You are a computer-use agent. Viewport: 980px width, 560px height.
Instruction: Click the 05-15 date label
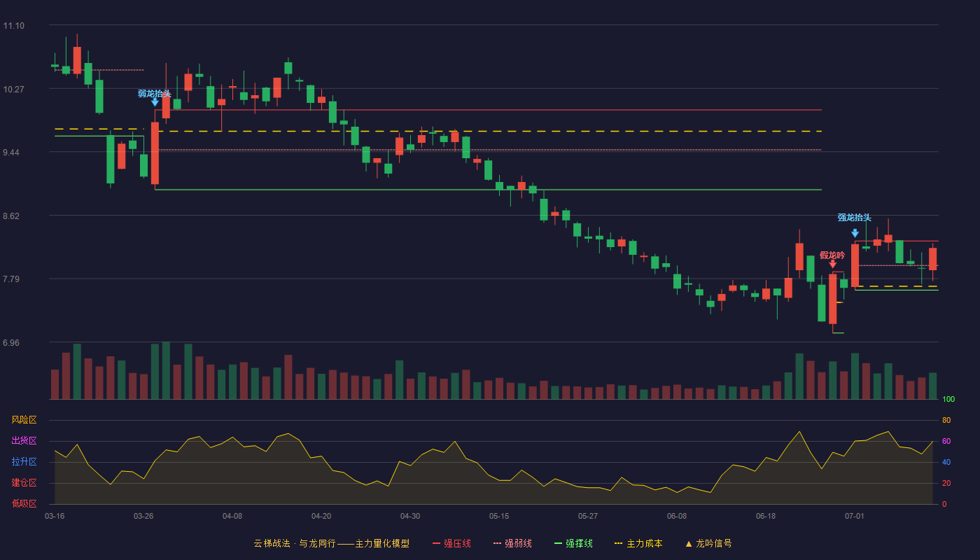click(x=499, y=516)
